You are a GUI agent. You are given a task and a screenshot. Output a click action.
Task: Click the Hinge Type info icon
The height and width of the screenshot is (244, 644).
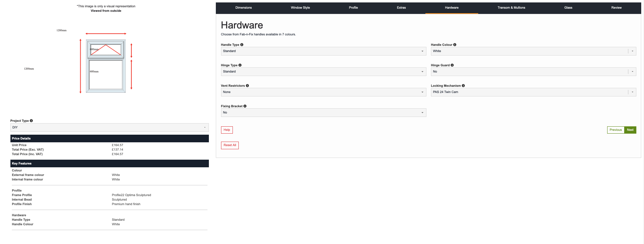coord(240,65)
